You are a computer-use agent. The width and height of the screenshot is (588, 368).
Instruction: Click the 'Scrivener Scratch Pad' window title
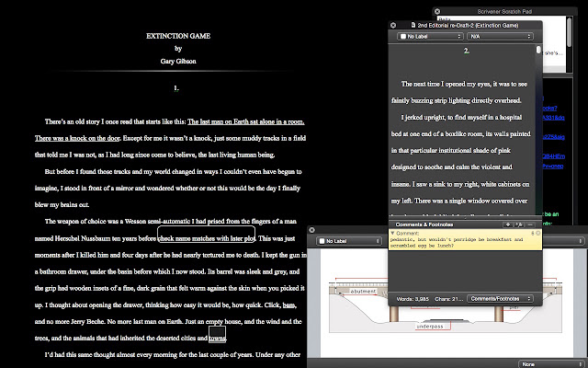pyautogui.click(x=504, y=12)
